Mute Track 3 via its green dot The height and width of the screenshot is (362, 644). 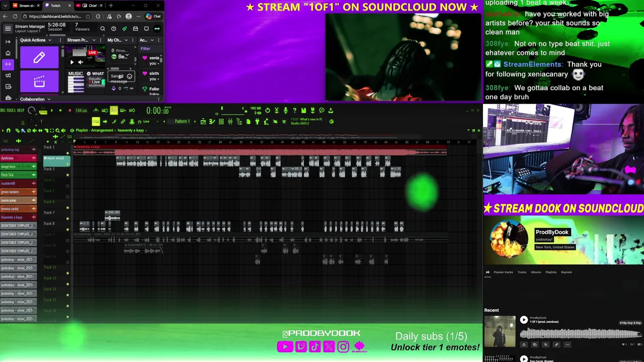tap(68, 175)
